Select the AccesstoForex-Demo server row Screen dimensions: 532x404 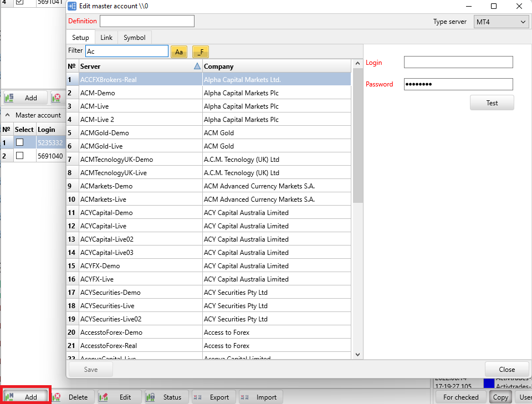point(209,332)
